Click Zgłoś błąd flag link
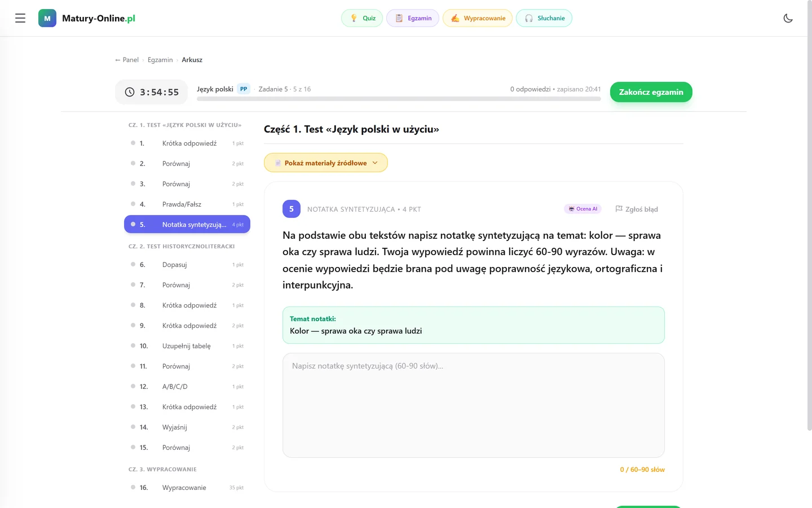 [637, 209]
